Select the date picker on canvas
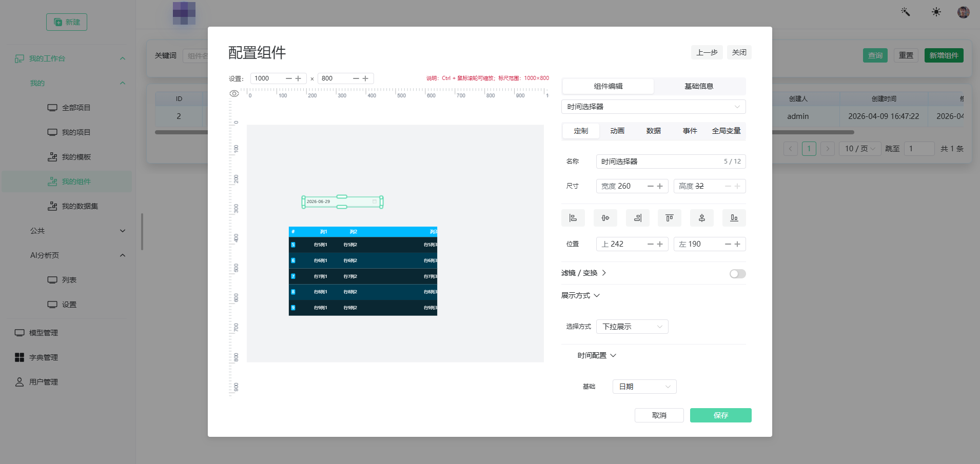 click(x=342, y=201)
